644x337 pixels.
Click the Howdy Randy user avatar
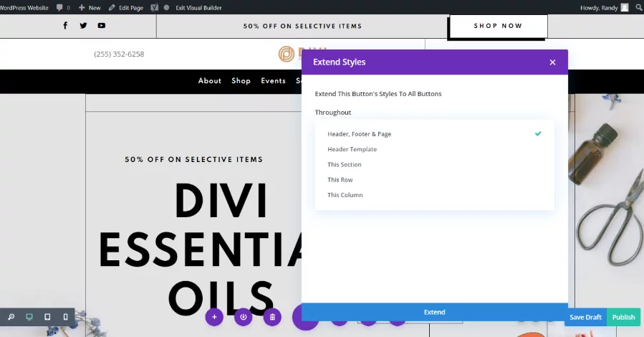624,7
